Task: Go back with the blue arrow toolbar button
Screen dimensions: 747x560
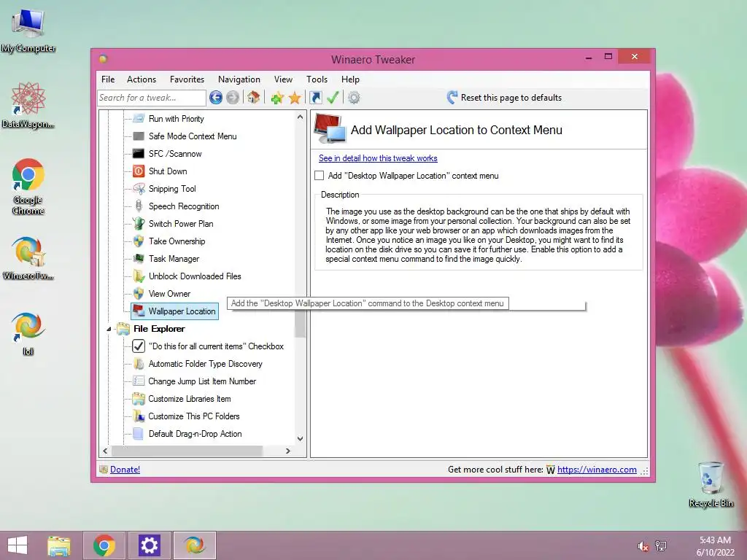Action: (x=216, y=98)
